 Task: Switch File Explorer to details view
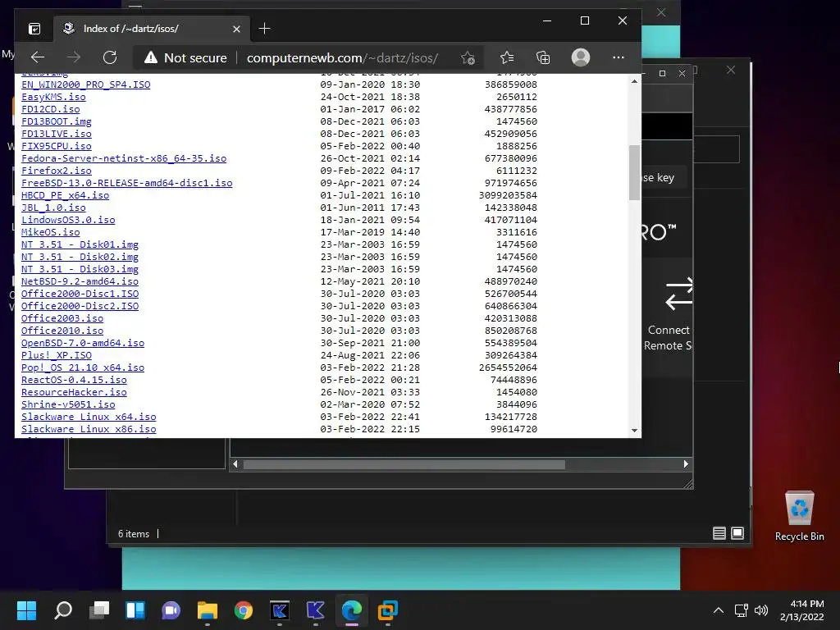(719, 533)
